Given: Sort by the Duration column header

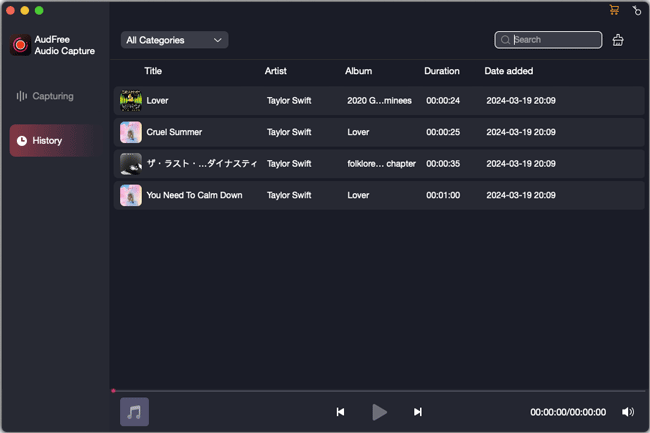Looking at the screenshot, I should (x=442, y=71).
